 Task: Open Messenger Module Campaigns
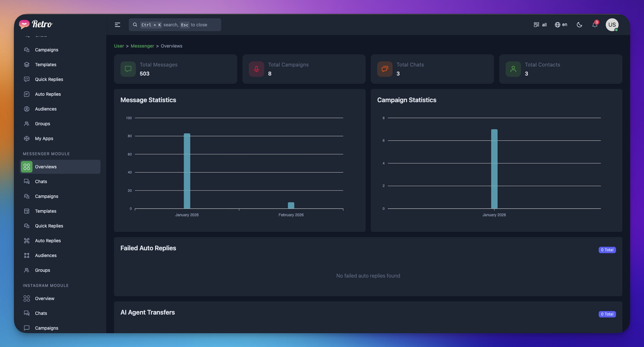coord(60,196)
